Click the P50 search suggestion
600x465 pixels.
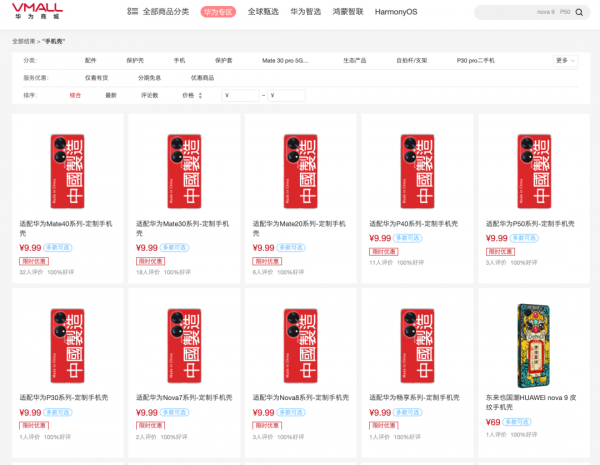pyautogui.click(x=565, y=12)
